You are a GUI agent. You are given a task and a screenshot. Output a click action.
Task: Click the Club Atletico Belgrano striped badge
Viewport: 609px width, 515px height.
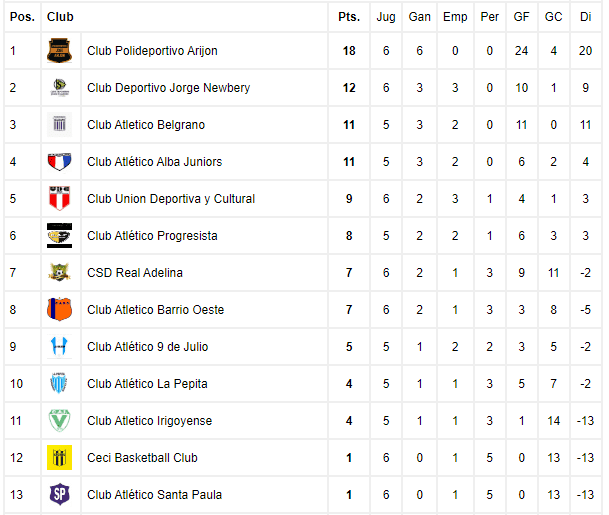(x=59, y=124)
